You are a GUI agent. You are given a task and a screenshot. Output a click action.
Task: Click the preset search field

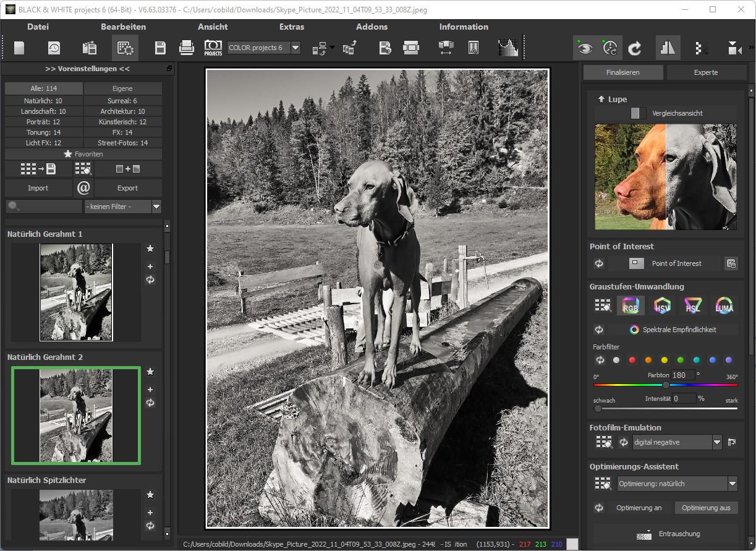44,207
